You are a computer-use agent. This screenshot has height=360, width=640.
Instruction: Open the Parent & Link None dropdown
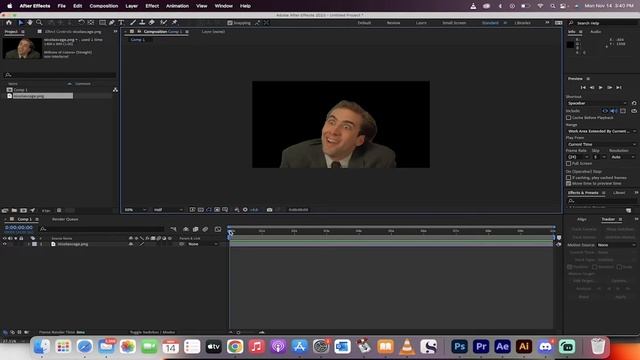pyautogui.click(x=202, y=244)
